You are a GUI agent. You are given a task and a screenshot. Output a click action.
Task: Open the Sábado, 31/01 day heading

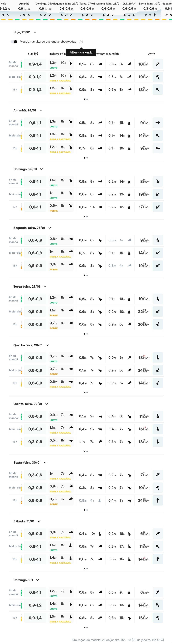tap(24, 521)
